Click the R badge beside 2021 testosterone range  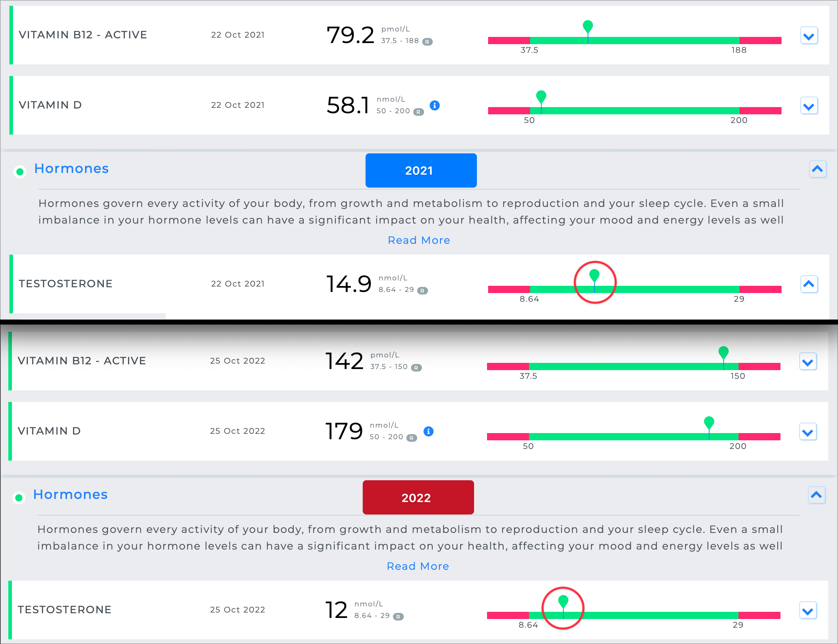(x=422, y=291)
